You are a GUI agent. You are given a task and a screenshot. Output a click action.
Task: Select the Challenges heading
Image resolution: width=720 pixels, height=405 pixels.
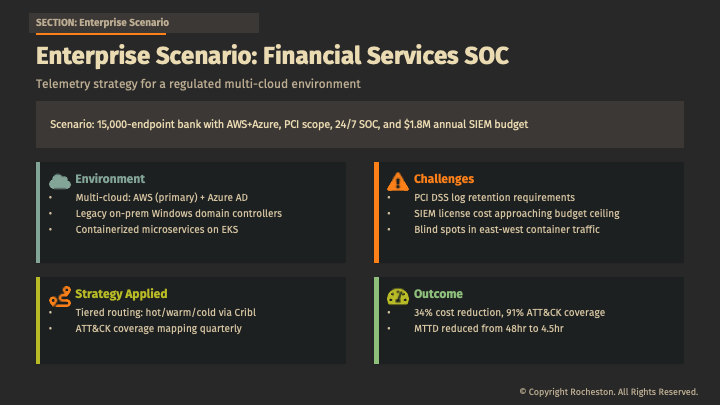click(x=443, y=179)
